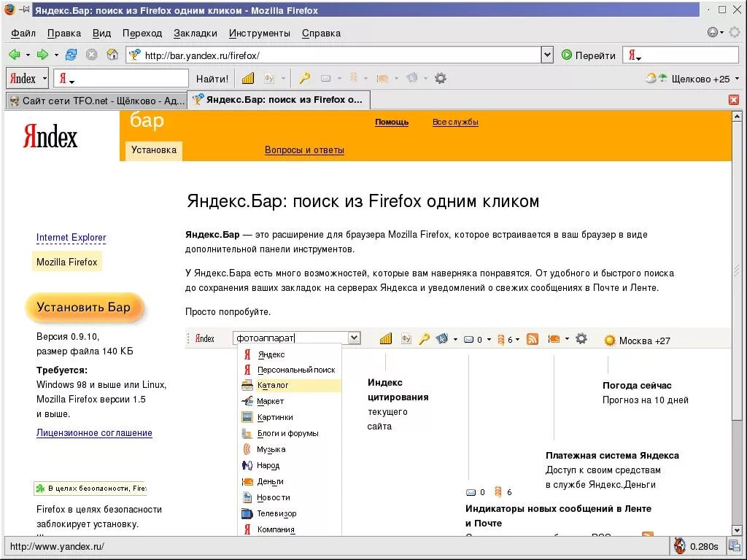Click the bar-chart icon in the demo bar
Screen dimensions: 747x560
pyautogui.click(x=386, y=338)
